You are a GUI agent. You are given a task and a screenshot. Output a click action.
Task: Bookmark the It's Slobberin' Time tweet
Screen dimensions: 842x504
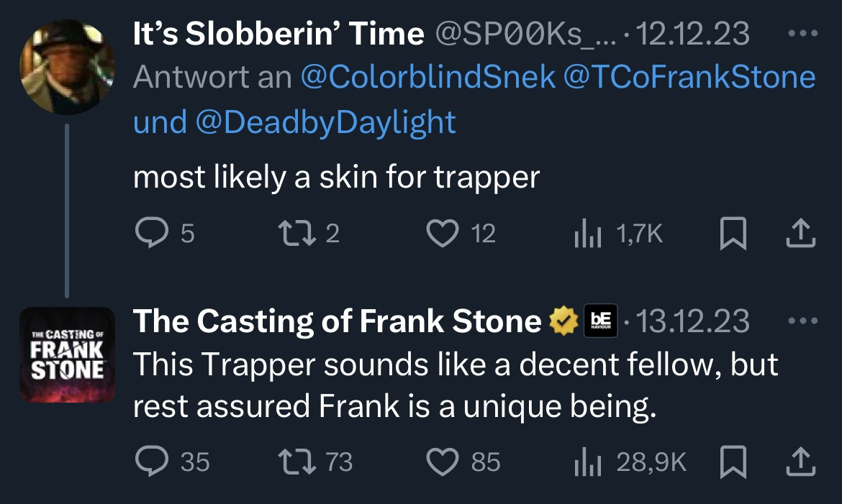point(732,233)
